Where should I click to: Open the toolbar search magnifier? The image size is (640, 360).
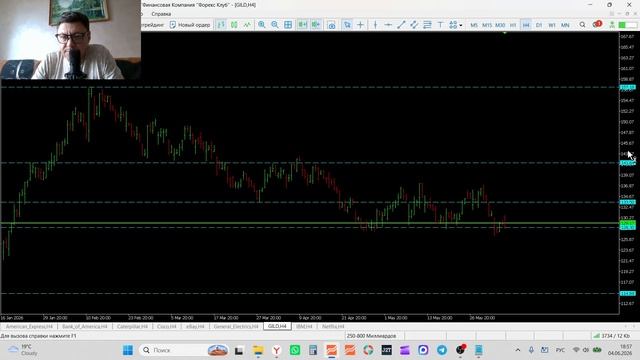[582, 25]
